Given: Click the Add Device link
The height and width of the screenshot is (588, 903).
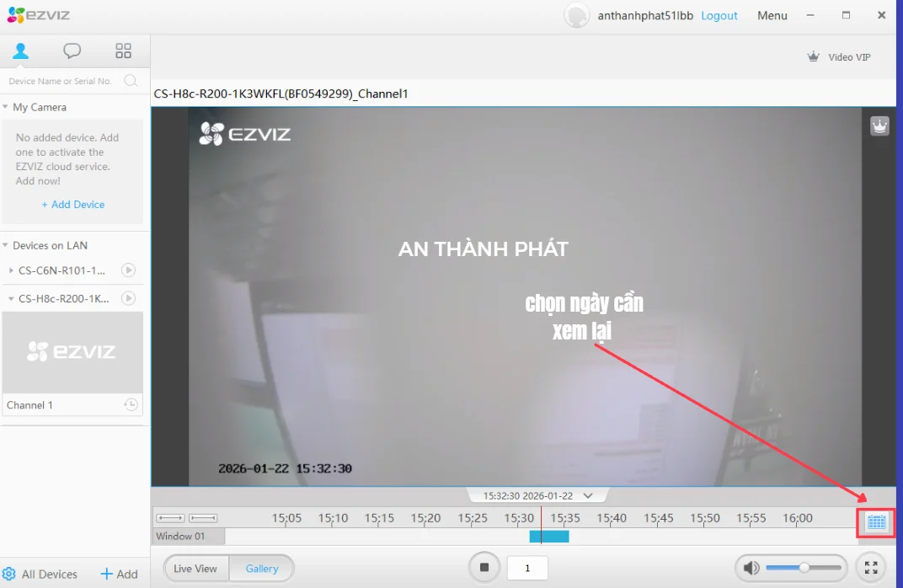Looking at the screenshot, I should (72, 204).
